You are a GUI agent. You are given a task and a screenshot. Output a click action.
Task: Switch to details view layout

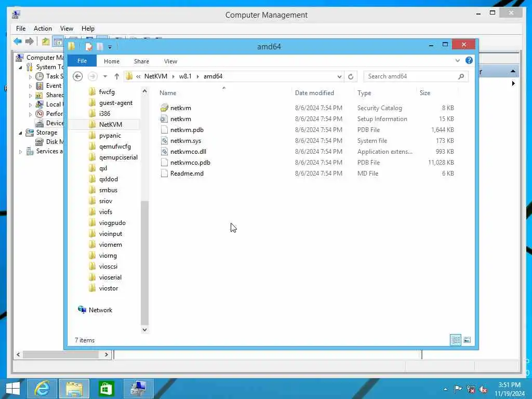455,340
